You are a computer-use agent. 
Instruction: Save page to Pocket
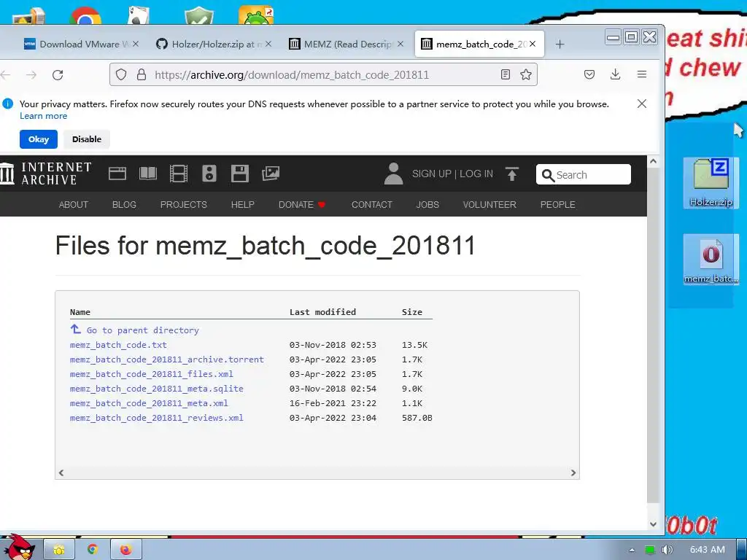[x=589, y=74]
